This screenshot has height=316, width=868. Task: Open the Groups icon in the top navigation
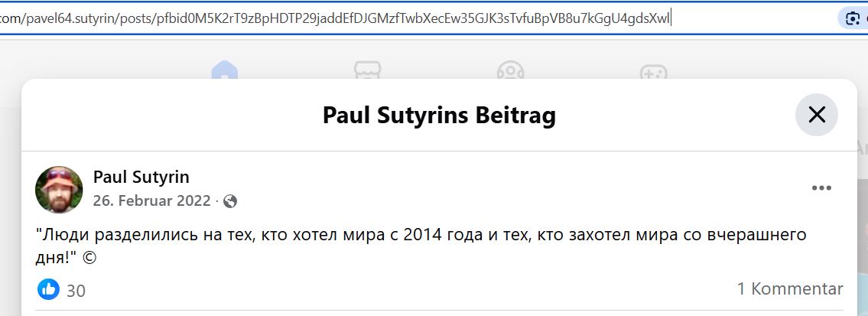[x=510, y=70]
